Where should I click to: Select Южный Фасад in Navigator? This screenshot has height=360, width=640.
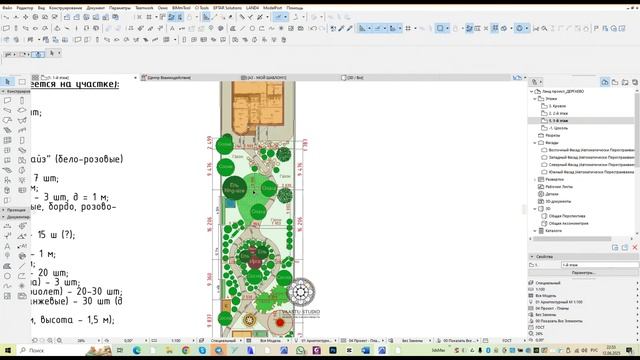click(x=591, y=172)
